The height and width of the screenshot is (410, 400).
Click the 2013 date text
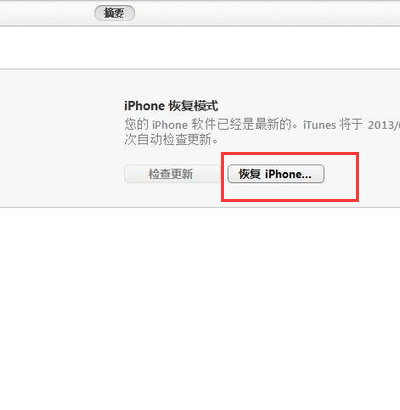coord(382,125)
